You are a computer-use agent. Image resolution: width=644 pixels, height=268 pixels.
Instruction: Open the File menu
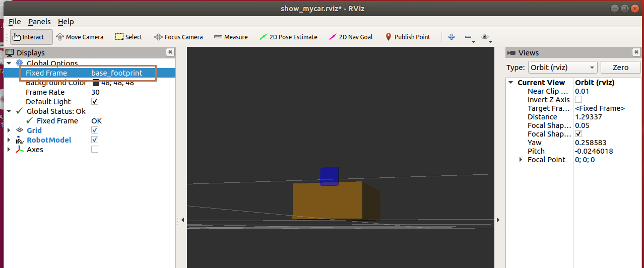(x=15, y=22)
